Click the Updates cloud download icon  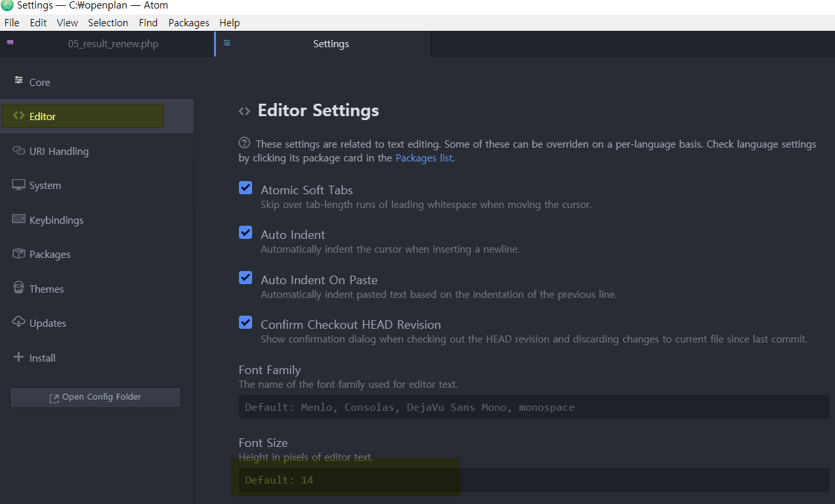pyautogui.click(x=18, y=322)
